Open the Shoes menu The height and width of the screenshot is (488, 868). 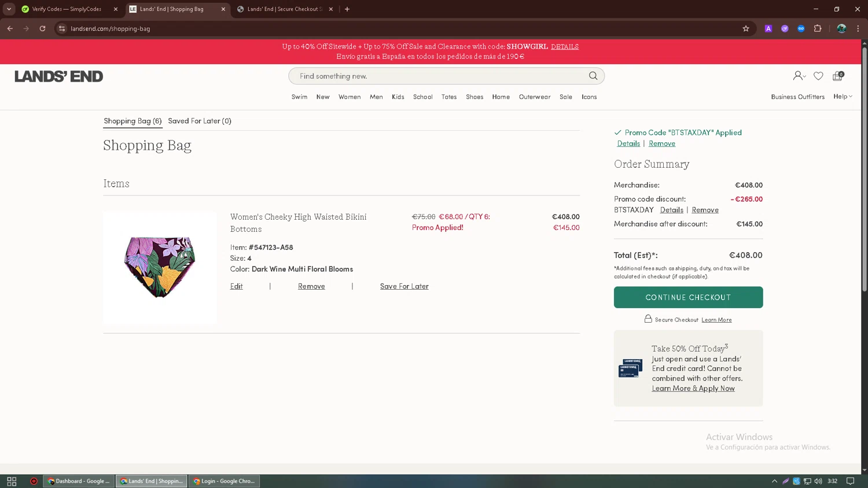[475, 97]
